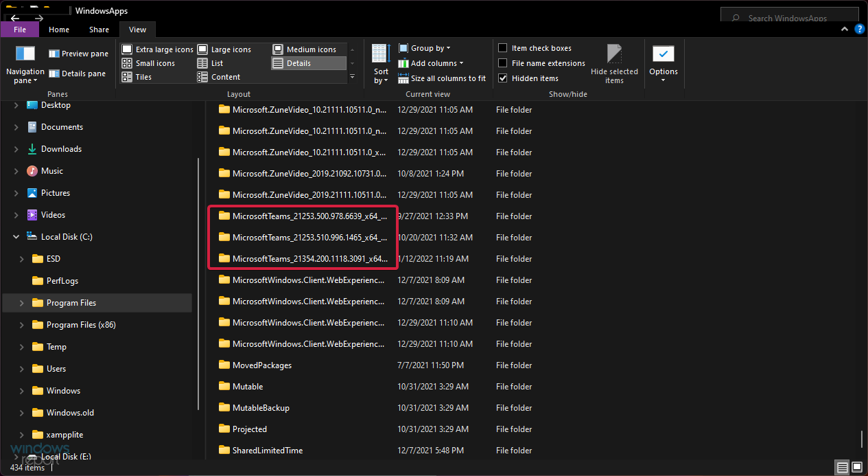
Task: Collapse the ribbon with the chevron
Action: [x=844, y=30]
